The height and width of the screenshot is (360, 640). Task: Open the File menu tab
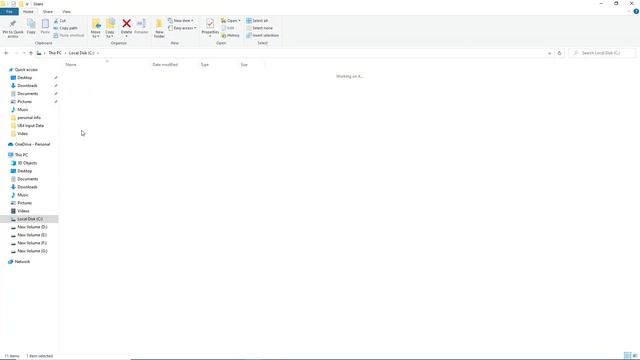(9, 11)
